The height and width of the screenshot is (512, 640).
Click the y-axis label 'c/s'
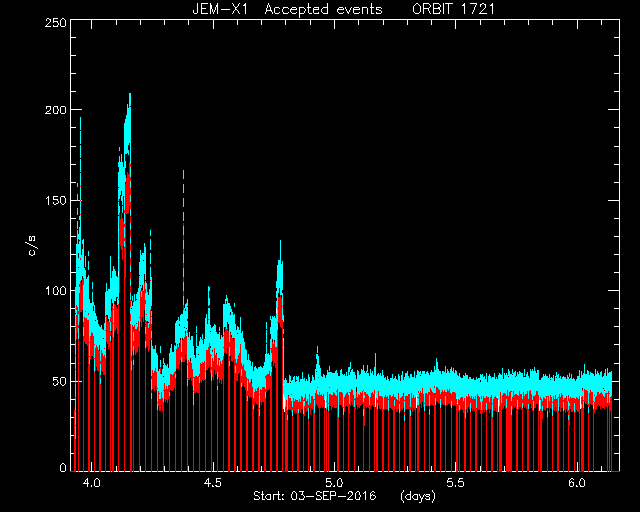[32, 246]
